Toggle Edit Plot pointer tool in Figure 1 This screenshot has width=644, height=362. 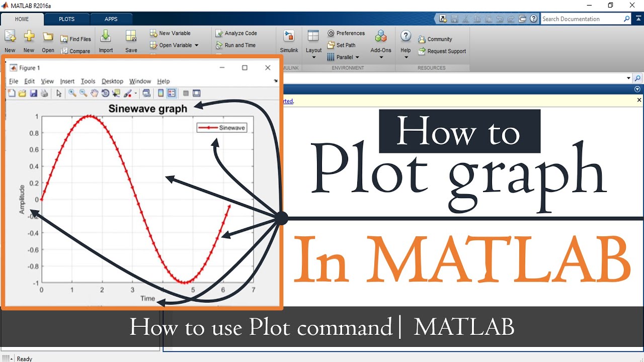[x=59, y=93]
